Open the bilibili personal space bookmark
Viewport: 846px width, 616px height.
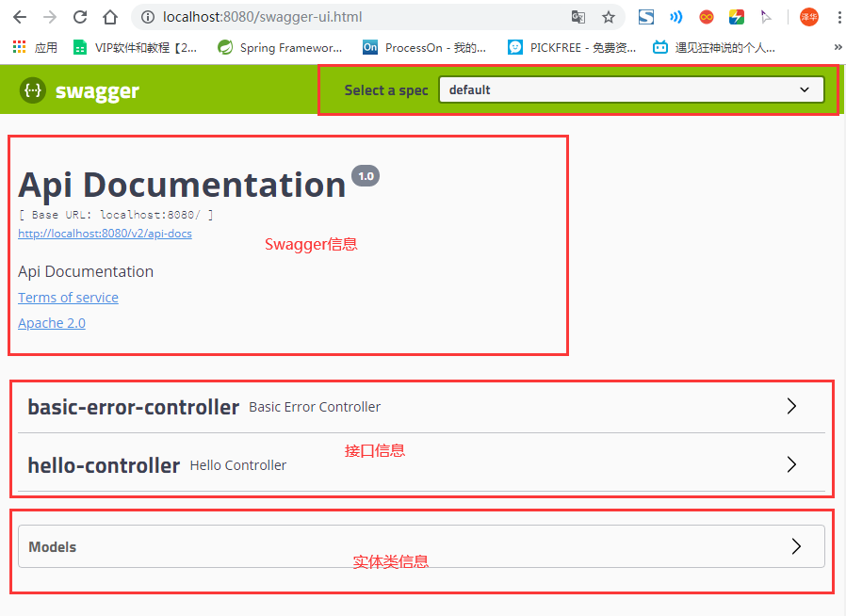click(714, 47)
